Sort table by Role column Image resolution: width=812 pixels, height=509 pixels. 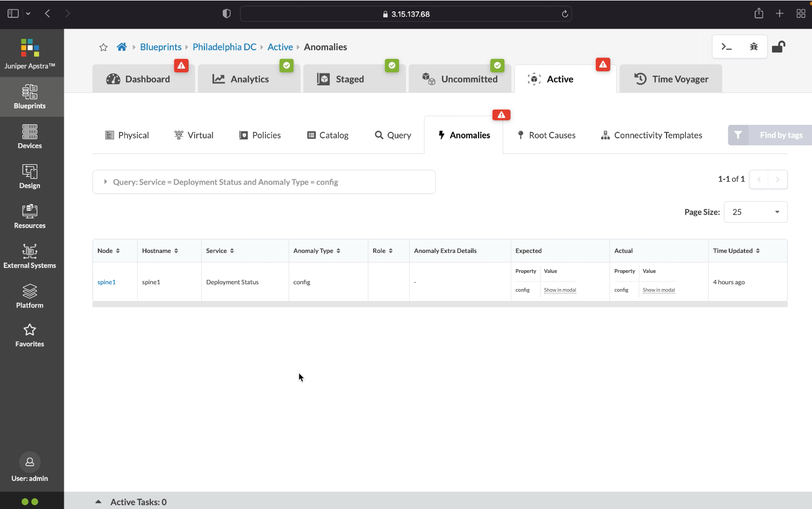click(383, 251)
